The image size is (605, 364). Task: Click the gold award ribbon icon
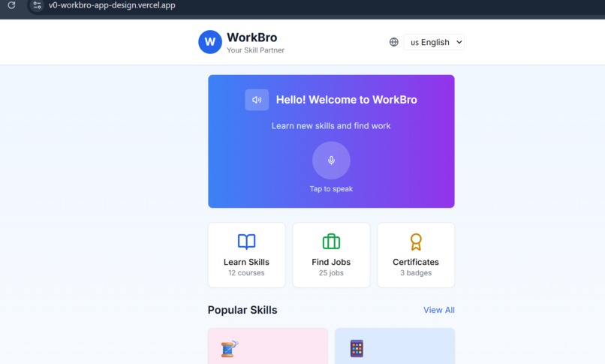click(x=416, y=242)
